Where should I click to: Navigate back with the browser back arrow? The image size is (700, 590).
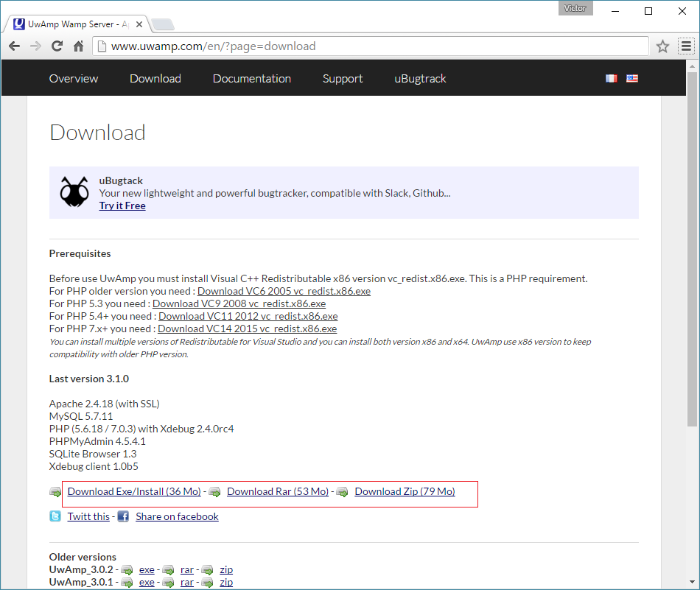pyautogui.click(x=14, y=46)
